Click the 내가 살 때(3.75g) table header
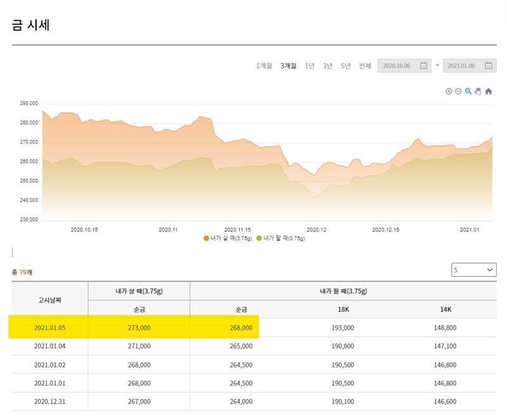Screen dimensions: 507x420 pyautogui.click(x=139, y=291)
